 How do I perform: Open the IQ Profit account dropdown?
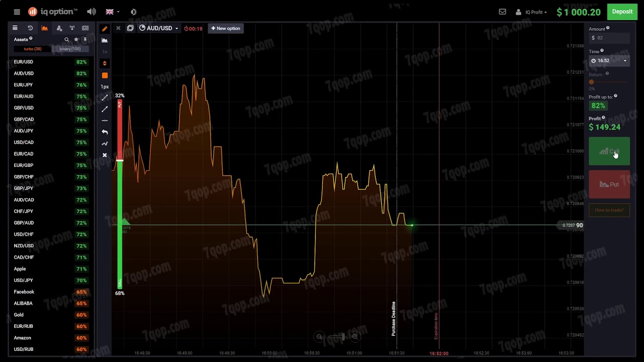532,12
